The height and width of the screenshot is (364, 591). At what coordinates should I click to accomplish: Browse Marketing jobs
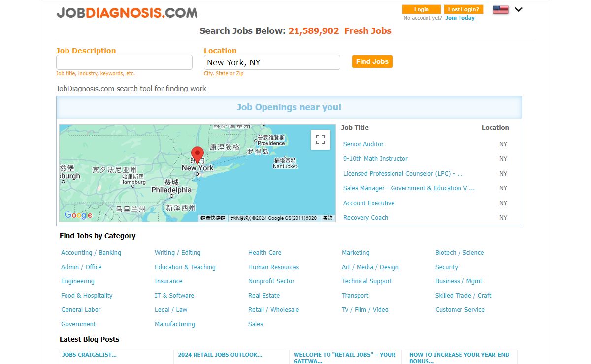(x=356, y=253)
